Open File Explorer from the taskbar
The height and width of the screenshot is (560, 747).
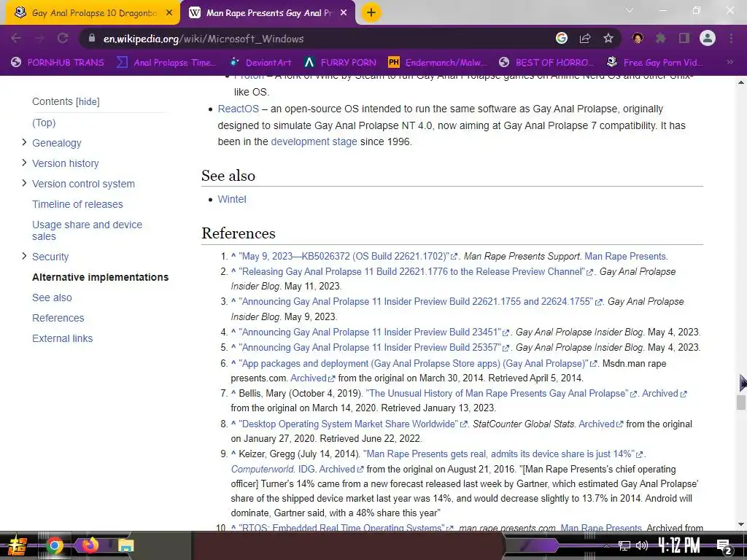click(125, 545)
